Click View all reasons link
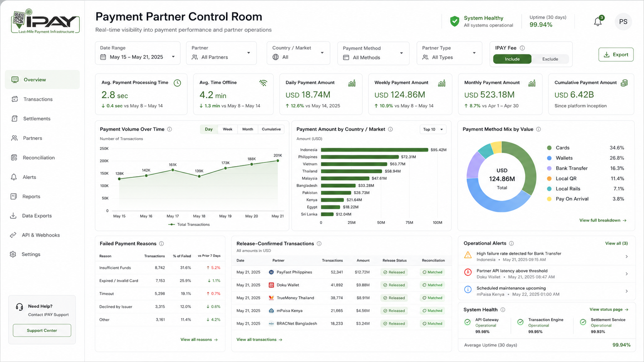This screenshot has width=644, height=362. (199, 340)
